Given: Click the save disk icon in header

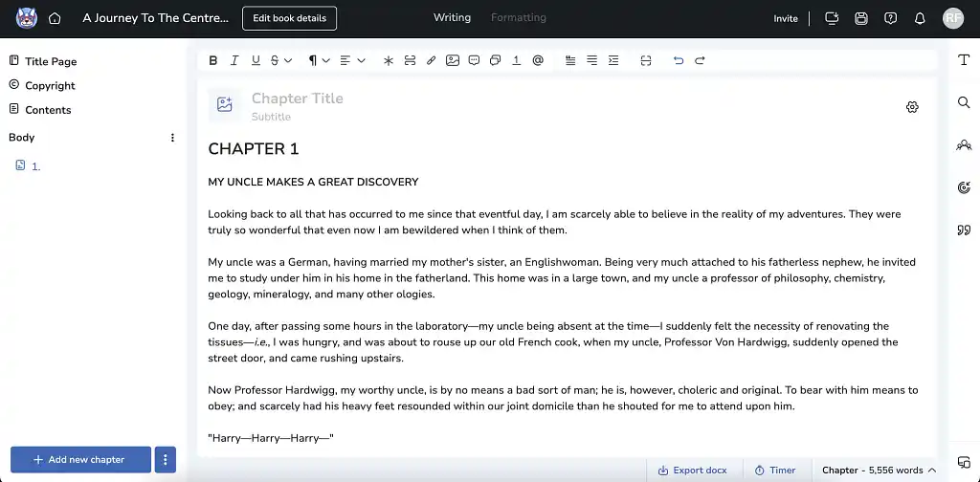Looking at the screenshot, I should pos(861,18).
